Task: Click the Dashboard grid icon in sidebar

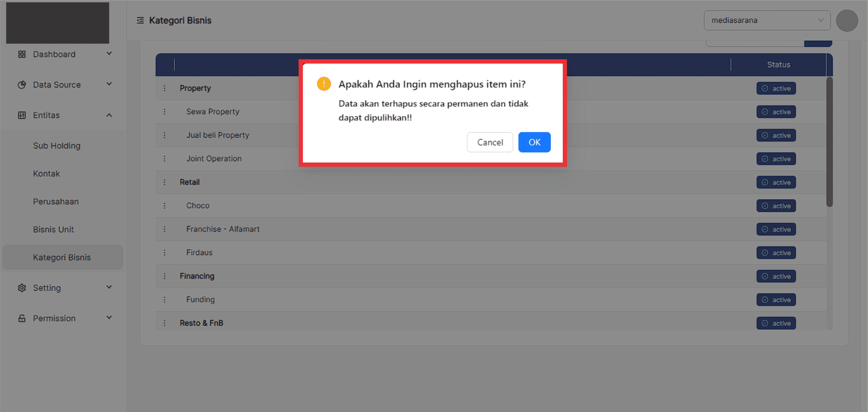Action: coord(22,54)
